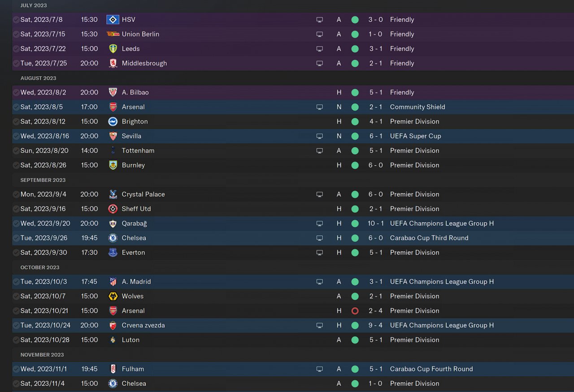
Task: Open the Crvena zvezda team link
Action: tap(143, 325)
